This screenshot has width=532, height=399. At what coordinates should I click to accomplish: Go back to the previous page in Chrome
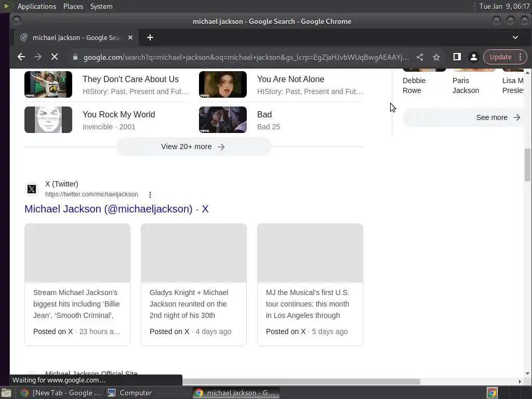(21, 57)
